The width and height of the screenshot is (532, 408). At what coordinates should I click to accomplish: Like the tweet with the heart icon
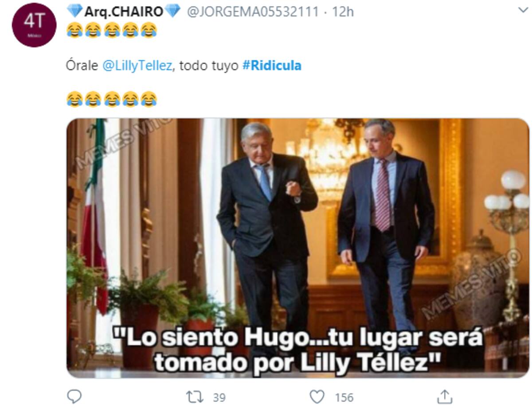point(317,397)
